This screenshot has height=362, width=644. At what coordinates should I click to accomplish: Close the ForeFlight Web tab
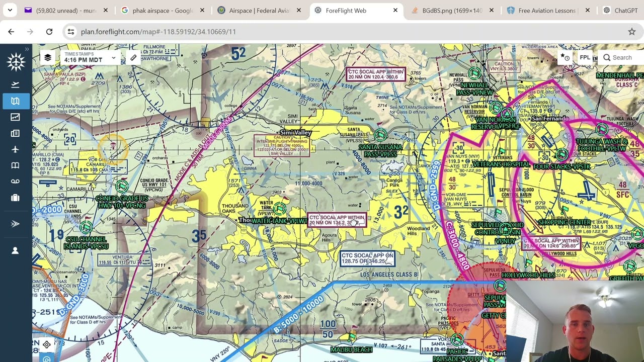click(x=395, y=10)
